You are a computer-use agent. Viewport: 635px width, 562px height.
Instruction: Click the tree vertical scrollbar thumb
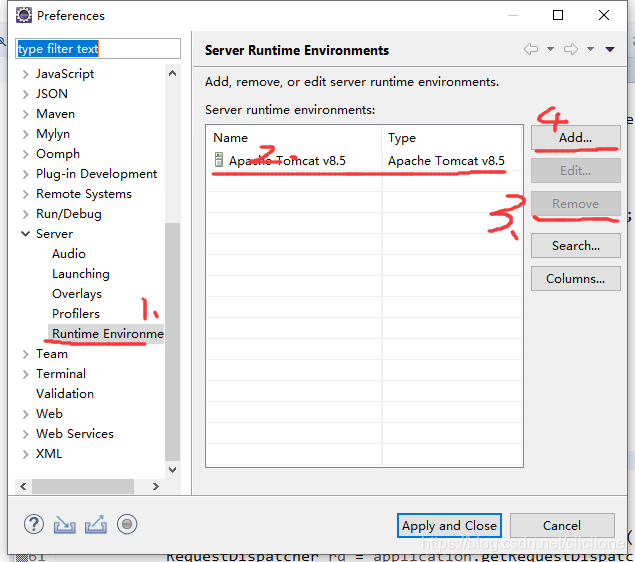[173, 341]
